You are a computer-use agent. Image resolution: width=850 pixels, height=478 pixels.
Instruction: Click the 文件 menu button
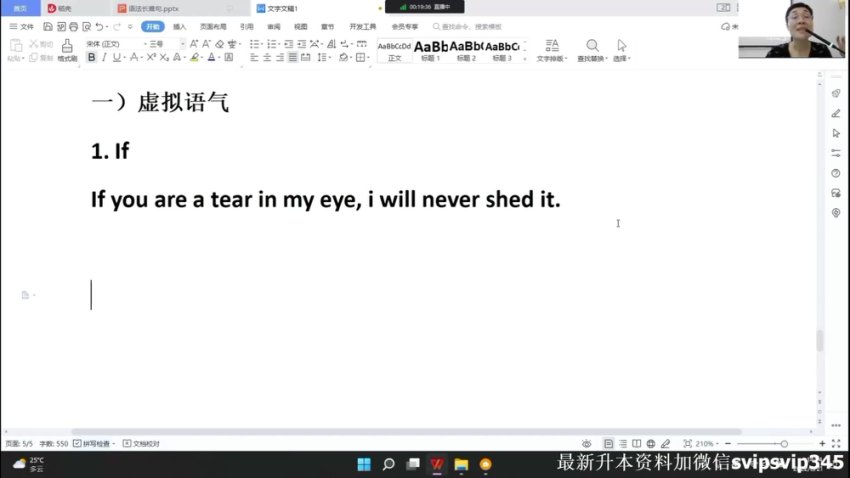click(x=21, y=27)
